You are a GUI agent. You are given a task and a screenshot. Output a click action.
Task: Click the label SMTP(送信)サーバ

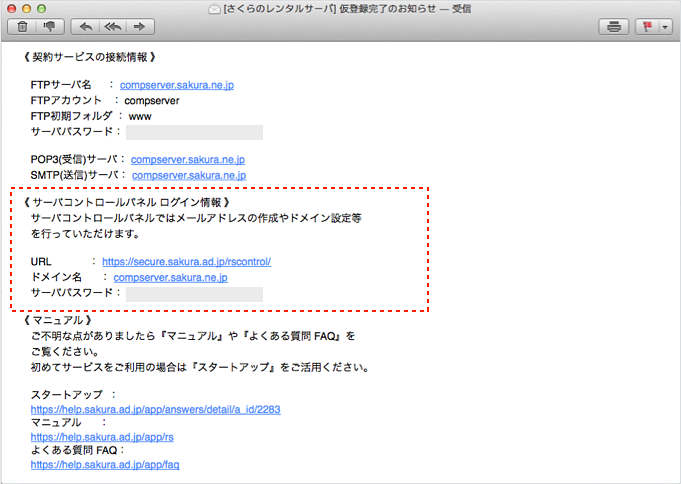click(x=75, y=176)
